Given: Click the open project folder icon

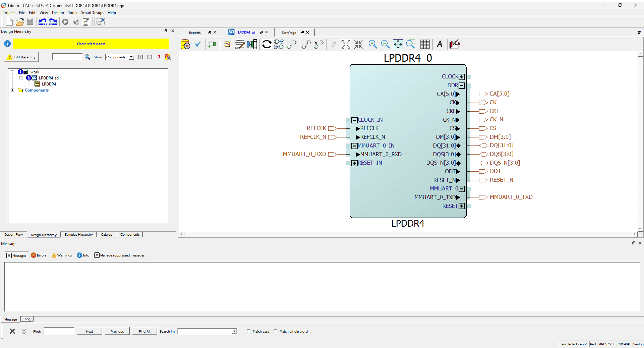Looking at the screenshot, I should pyautogui.click(x=19, y=22).
